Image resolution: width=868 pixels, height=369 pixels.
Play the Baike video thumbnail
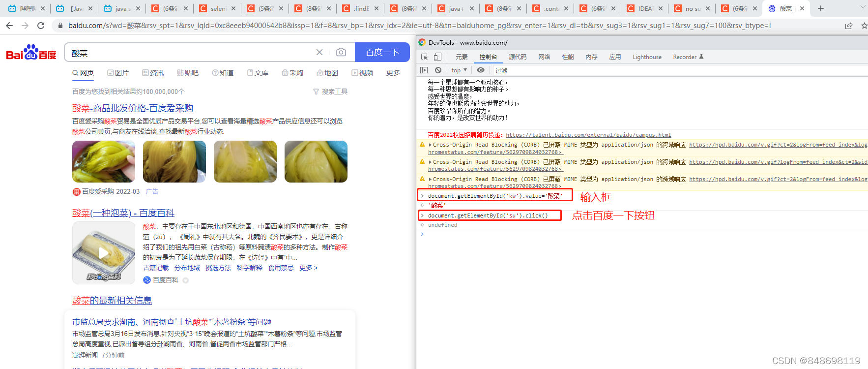104,253
